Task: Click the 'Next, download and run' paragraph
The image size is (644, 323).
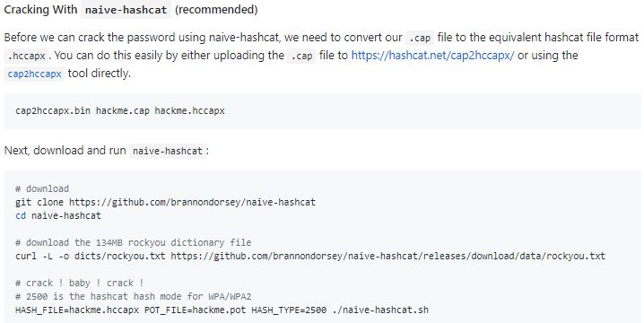Action: pos(107,151)
